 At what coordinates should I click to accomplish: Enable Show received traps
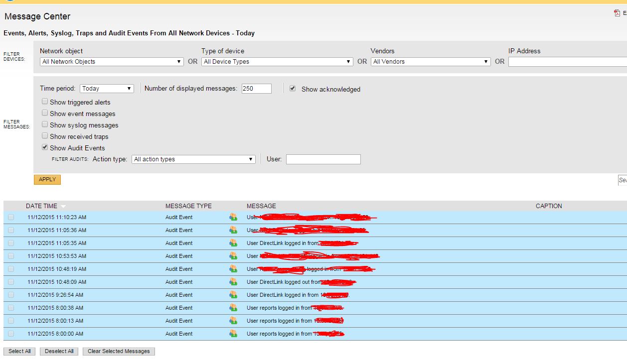click(45, 136)
